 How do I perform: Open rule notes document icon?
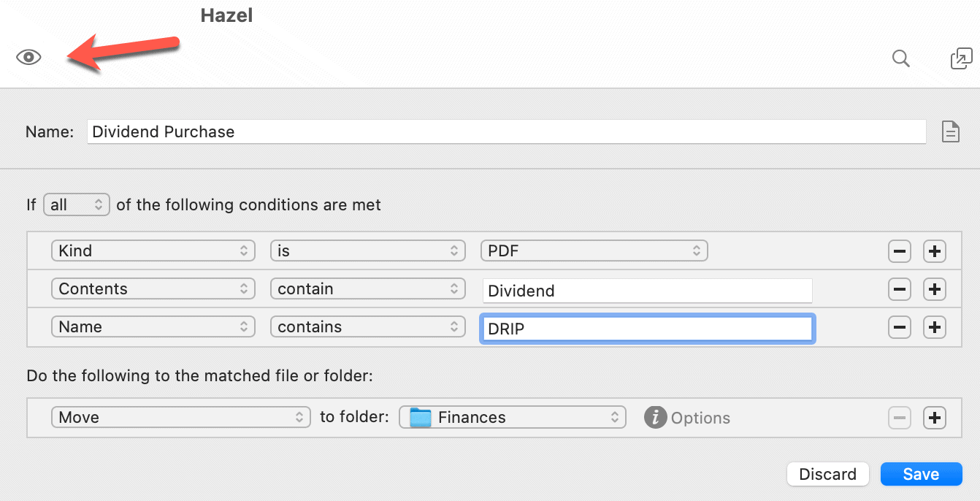point(950,132)
